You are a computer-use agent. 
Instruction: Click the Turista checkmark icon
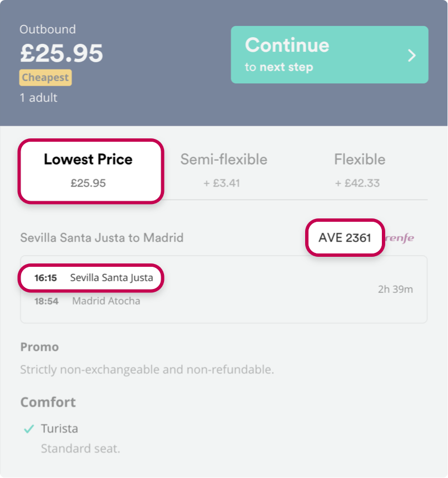[29, 429]
